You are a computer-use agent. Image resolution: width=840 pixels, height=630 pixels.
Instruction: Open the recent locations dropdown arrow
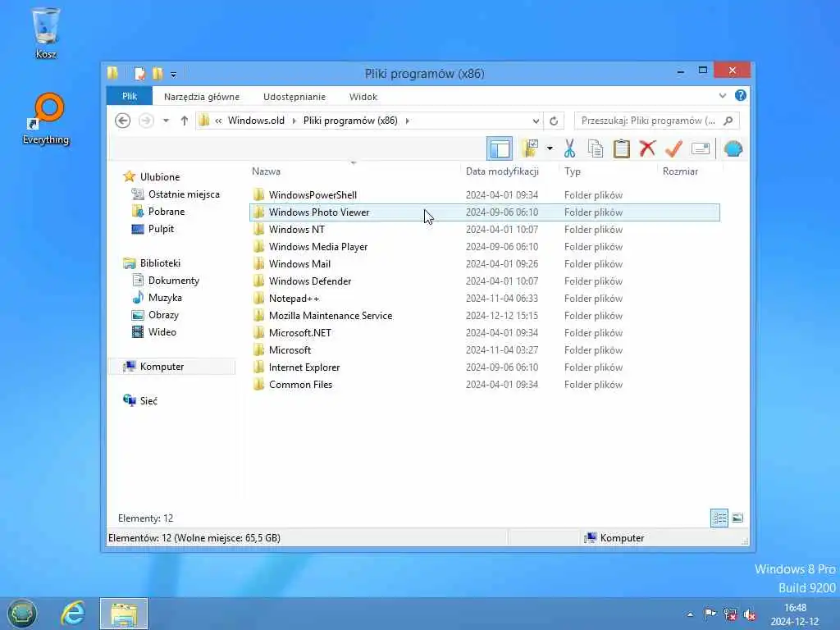tap(166, 121)
